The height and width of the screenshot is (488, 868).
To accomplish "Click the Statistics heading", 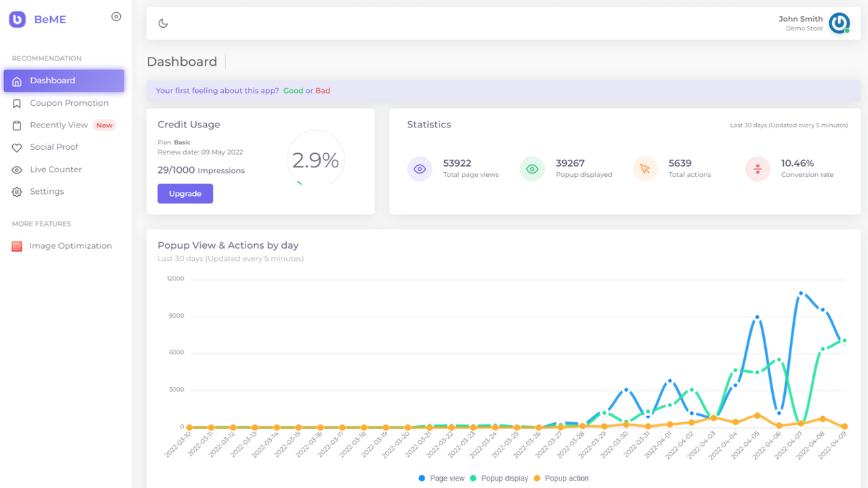I will pos(429,125).
